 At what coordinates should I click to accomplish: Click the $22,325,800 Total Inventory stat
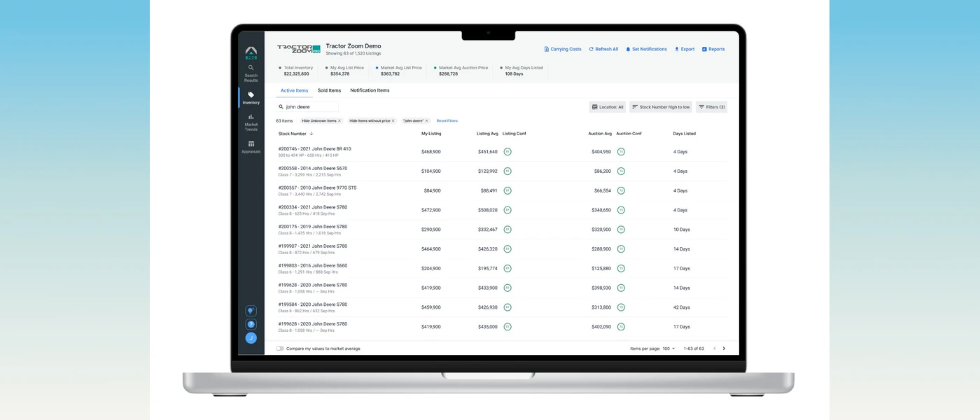tap(295, 71)
